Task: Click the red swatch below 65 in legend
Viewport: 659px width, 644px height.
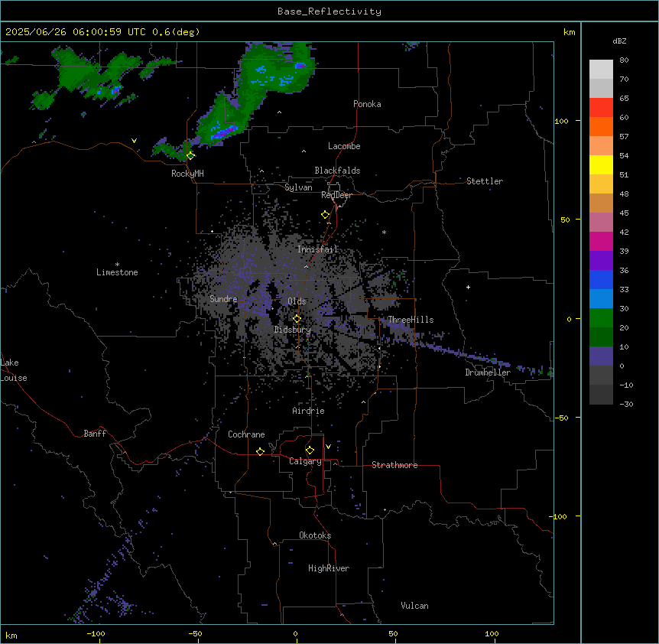Action: point(601,108)
